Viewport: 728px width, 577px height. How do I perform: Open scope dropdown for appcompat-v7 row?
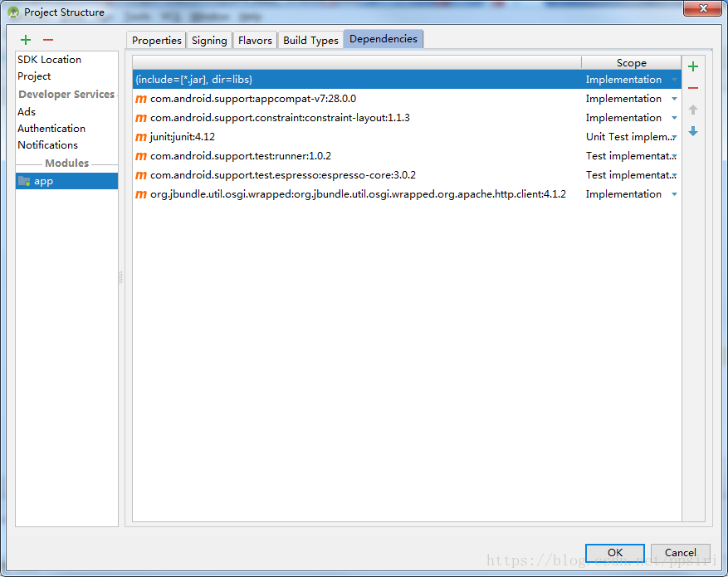point(674,99)
